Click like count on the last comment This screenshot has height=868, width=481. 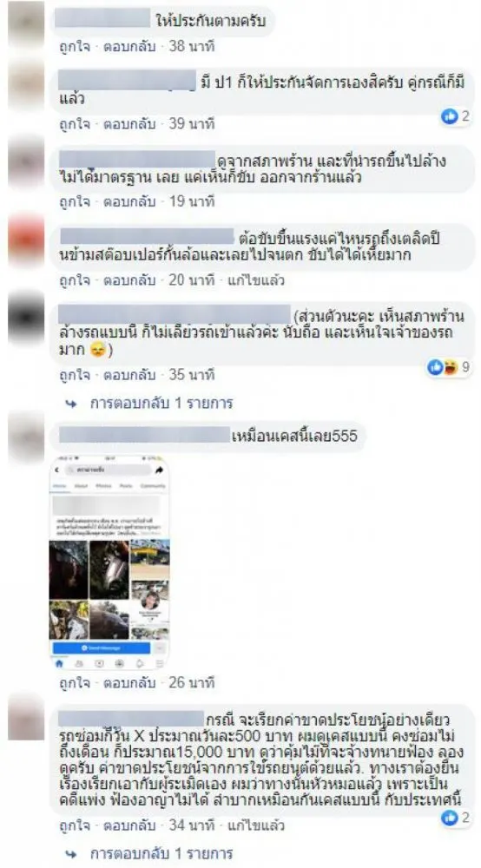coord(456,818)
